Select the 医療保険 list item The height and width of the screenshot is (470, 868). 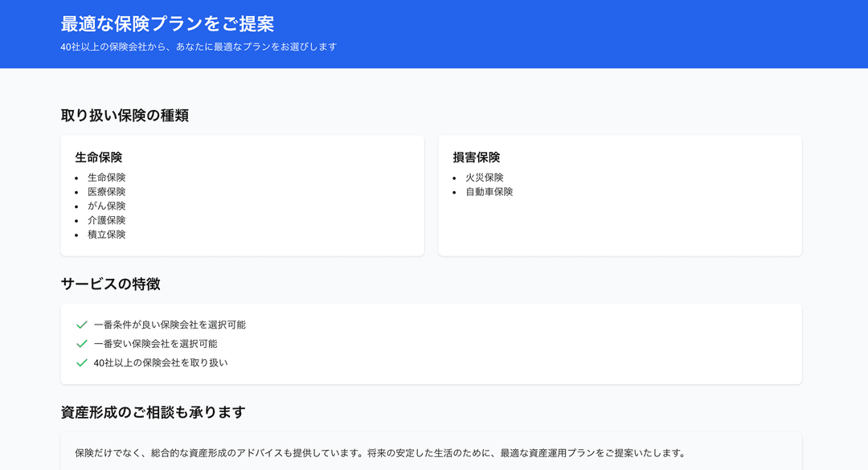tap(107, 192)
